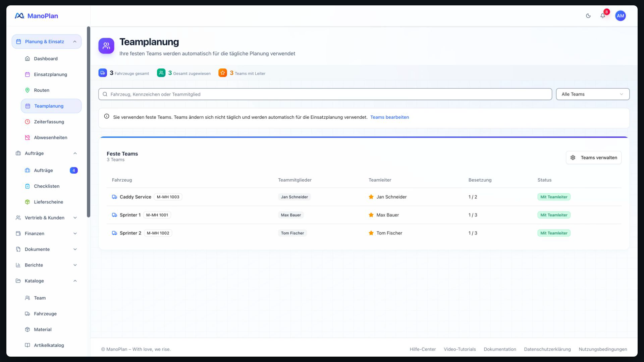Click the Einsatzplanung calendar icon

pyautogui.click(x=28, y=74)
